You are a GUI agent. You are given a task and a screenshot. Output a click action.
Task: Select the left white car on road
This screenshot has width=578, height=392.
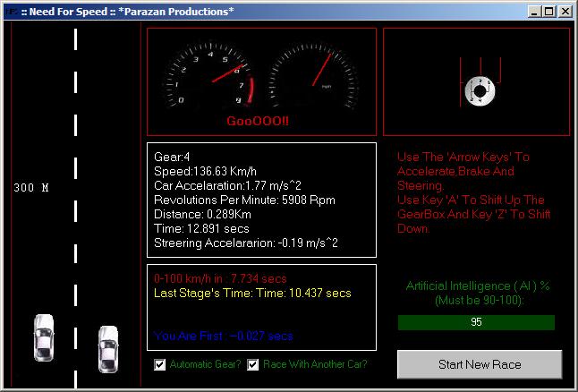coord(44,338)
